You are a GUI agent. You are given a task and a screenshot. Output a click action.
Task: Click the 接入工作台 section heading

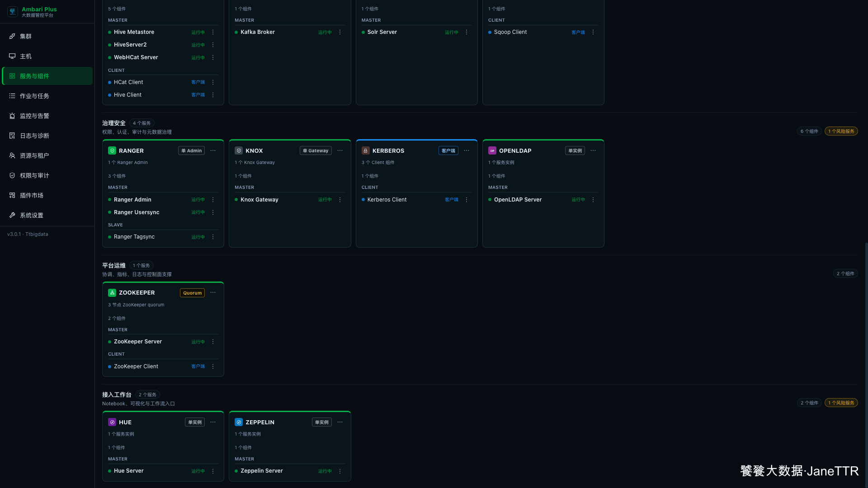coord(117,394)
